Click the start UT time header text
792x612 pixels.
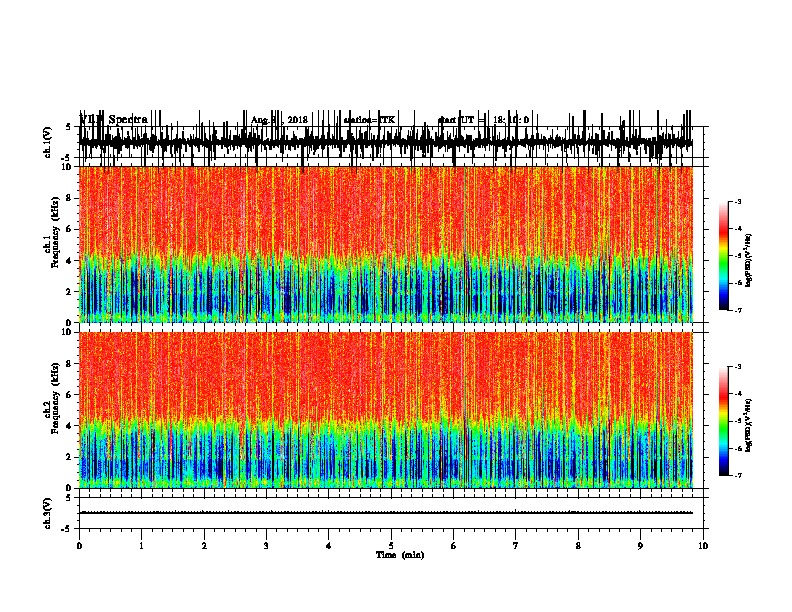click(483, 120)
